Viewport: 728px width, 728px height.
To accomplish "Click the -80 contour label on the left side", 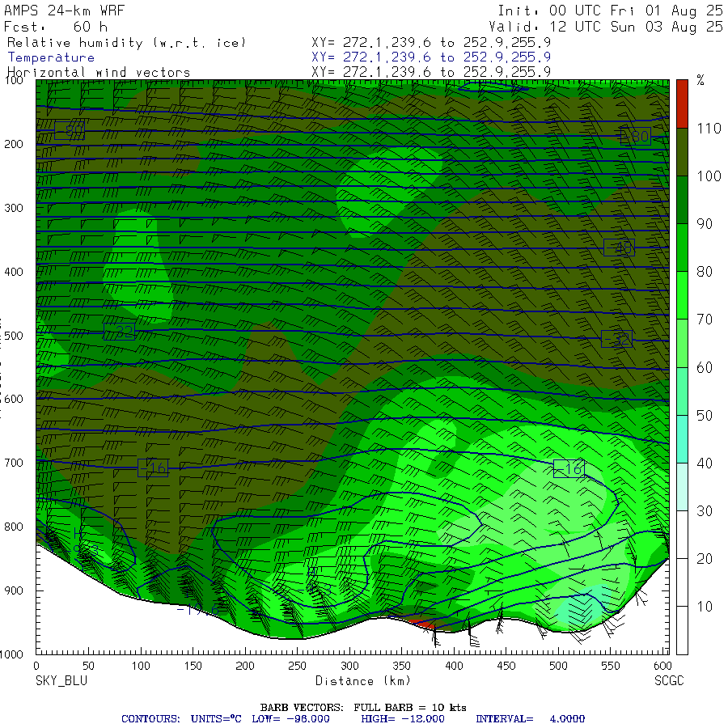I will pyautogui.click(x=70, y=130).
